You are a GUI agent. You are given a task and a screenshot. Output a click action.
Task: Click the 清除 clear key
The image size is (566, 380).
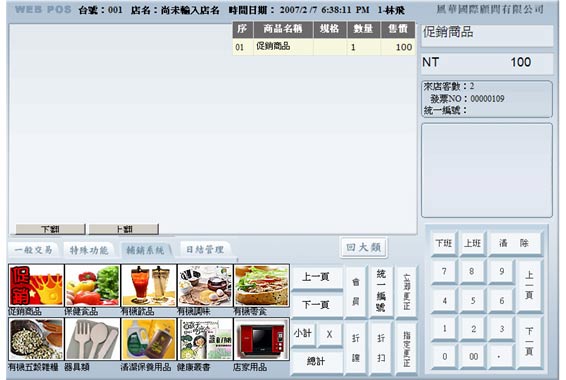click(x=514, y=243)
